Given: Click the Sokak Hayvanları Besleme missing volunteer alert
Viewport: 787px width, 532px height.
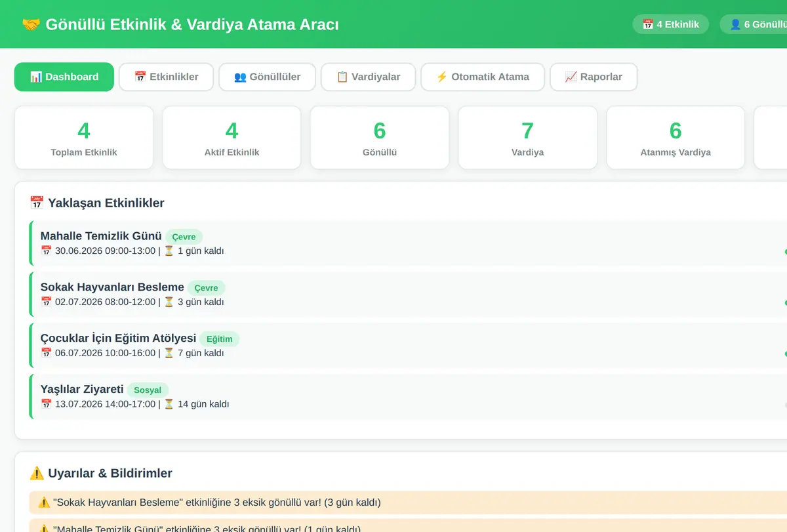Looking at the screenshot, I should point(408,502).
